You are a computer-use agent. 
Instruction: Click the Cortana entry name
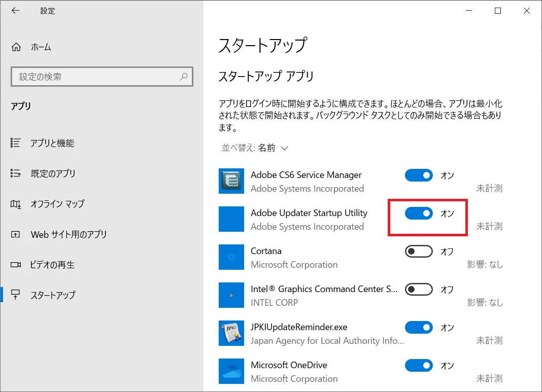(x=266, y=251)
